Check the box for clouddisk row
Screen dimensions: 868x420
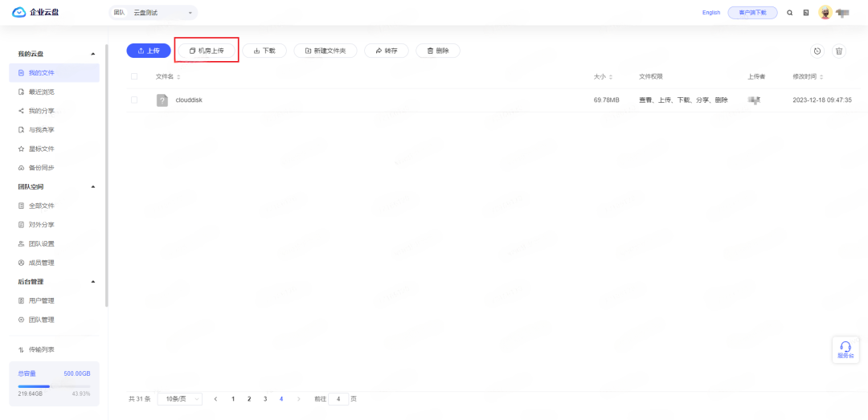(x=134, y=100)
